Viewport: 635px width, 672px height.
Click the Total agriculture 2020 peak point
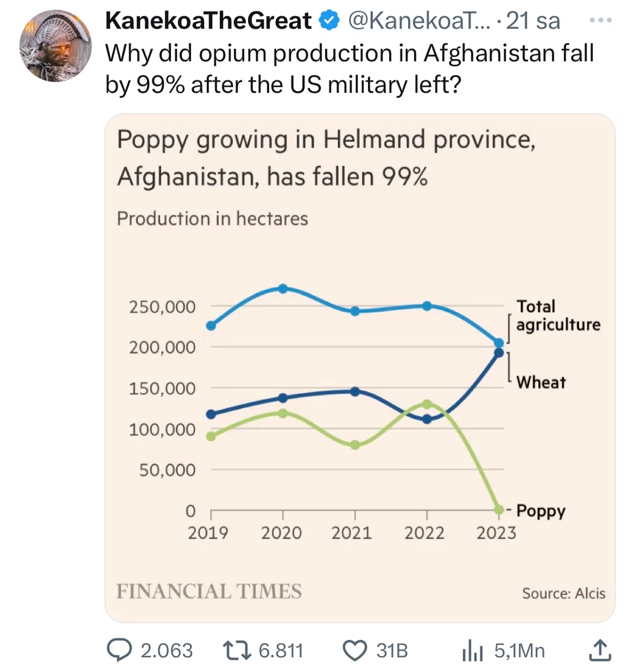283,289
